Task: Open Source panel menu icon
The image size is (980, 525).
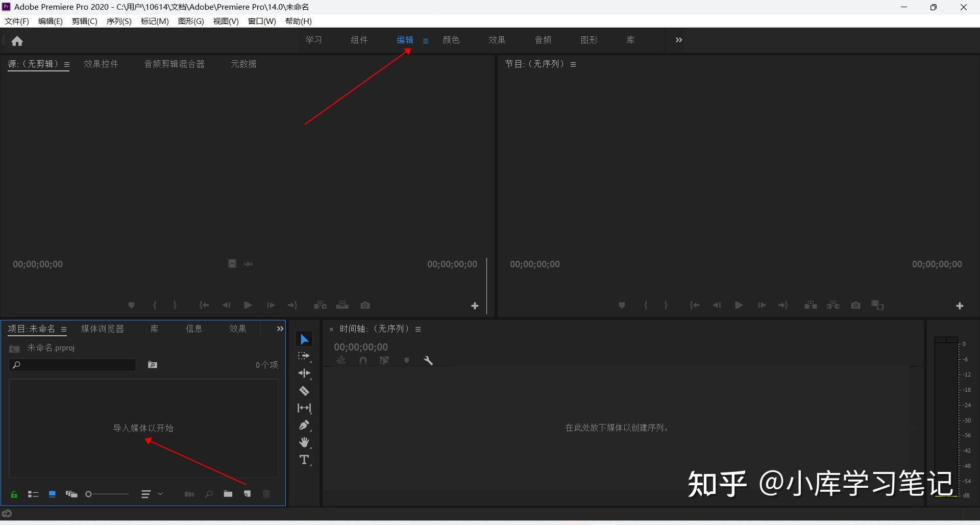Action: pos(67,65)
